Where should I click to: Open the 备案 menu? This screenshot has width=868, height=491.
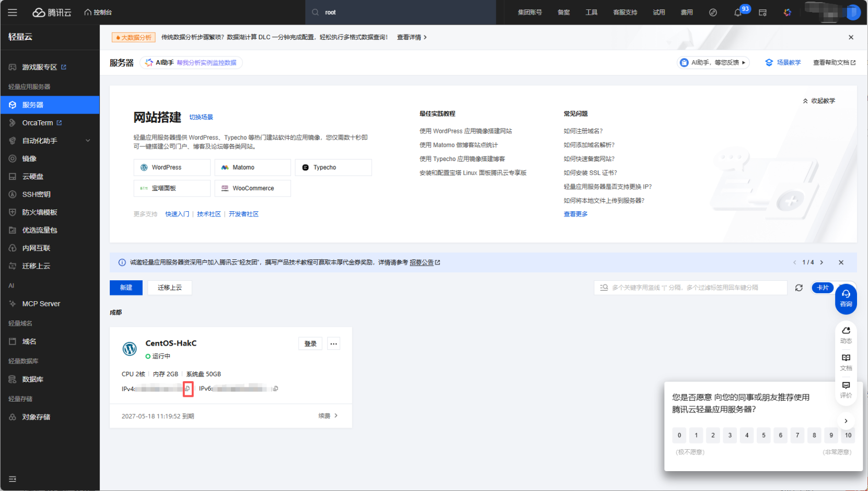563,12
